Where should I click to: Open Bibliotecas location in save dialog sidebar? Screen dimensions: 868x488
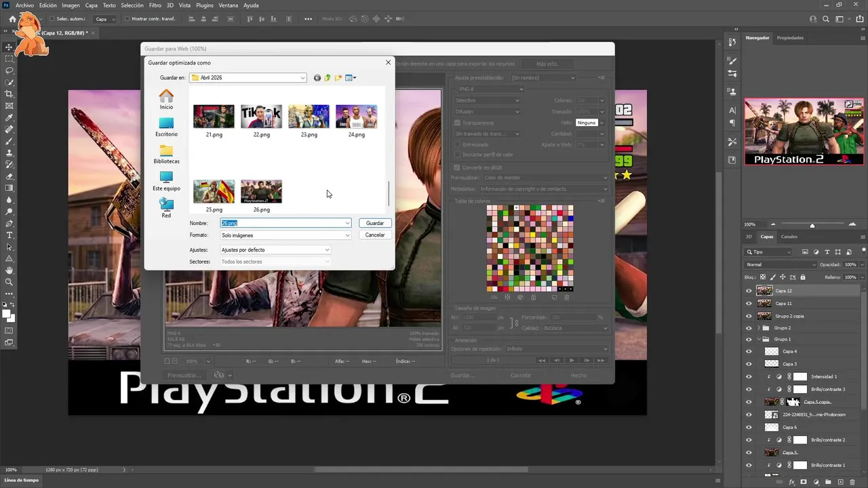click(166, 155)
